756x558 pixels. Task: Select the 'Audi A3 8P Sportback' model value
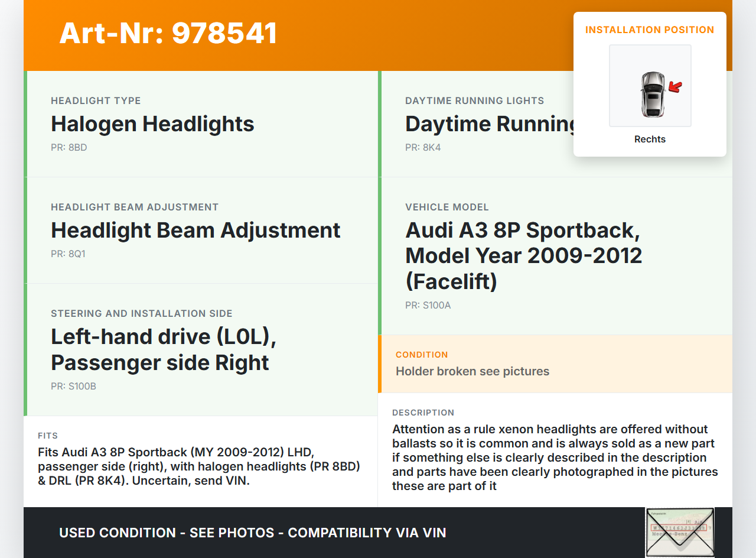click(524, 256)
